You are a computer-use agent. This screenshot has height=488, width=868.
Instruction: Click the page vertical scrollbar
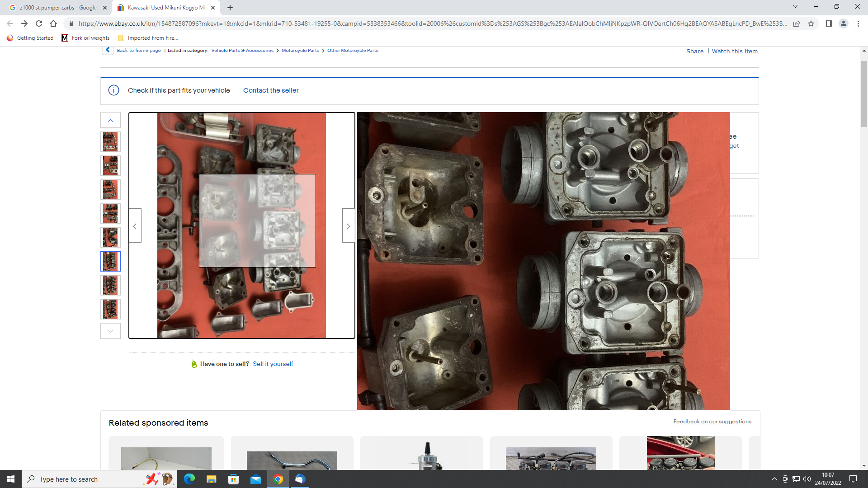click(864, 95)
